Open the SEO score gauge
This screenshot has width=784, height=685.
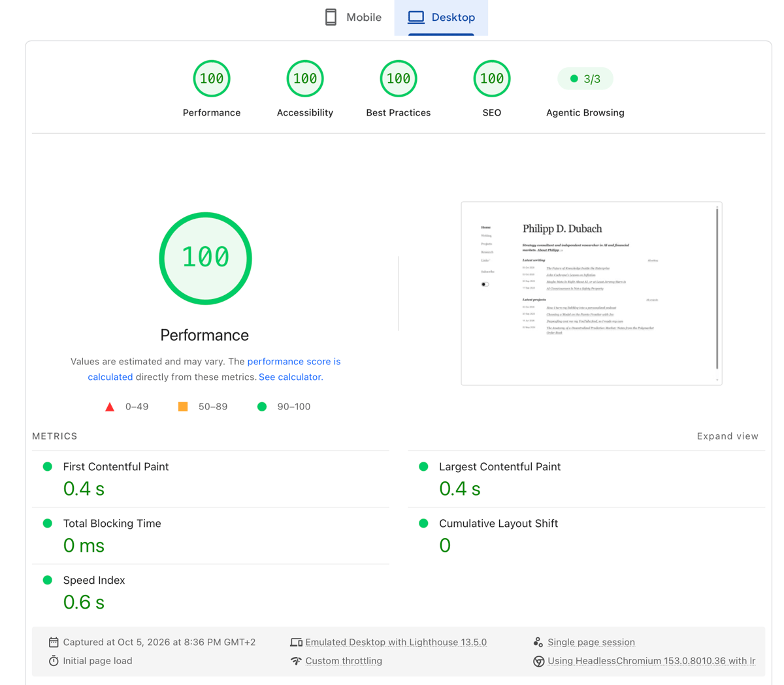click(x=492, y=79)
